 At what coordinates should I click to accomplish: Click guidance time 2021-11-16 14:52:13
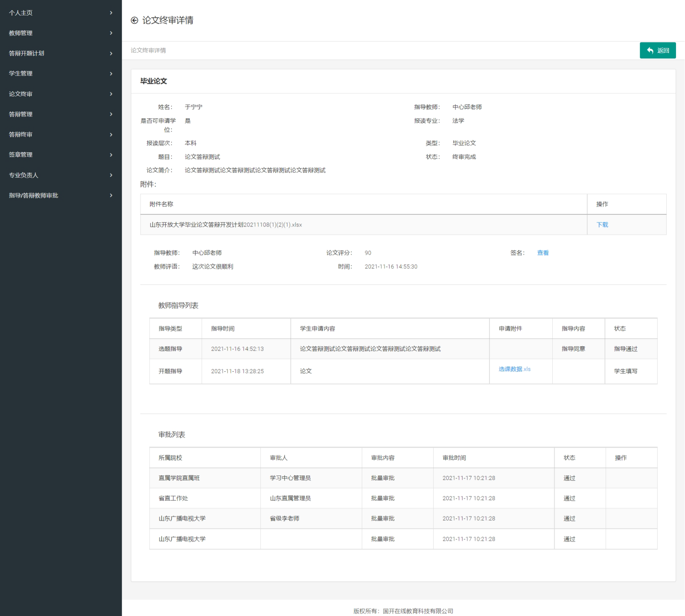coord(237,349)
